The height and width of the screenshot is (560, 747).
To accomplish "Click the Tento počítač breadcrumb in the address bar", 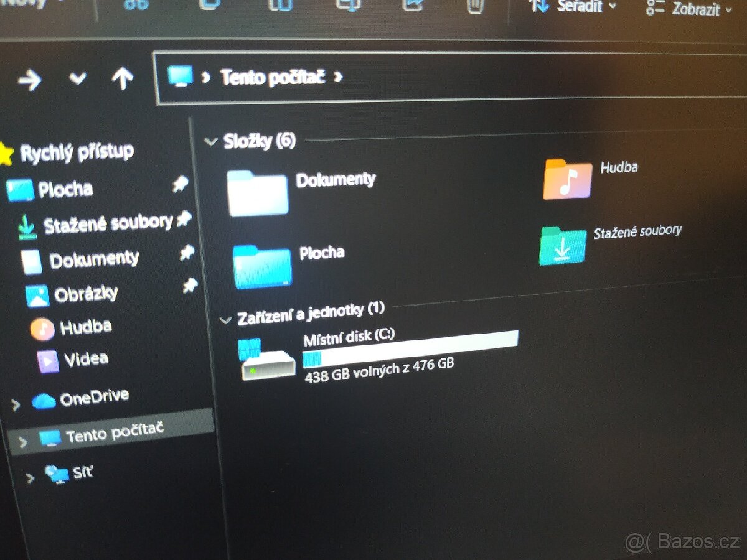I will tap(272, 78).
